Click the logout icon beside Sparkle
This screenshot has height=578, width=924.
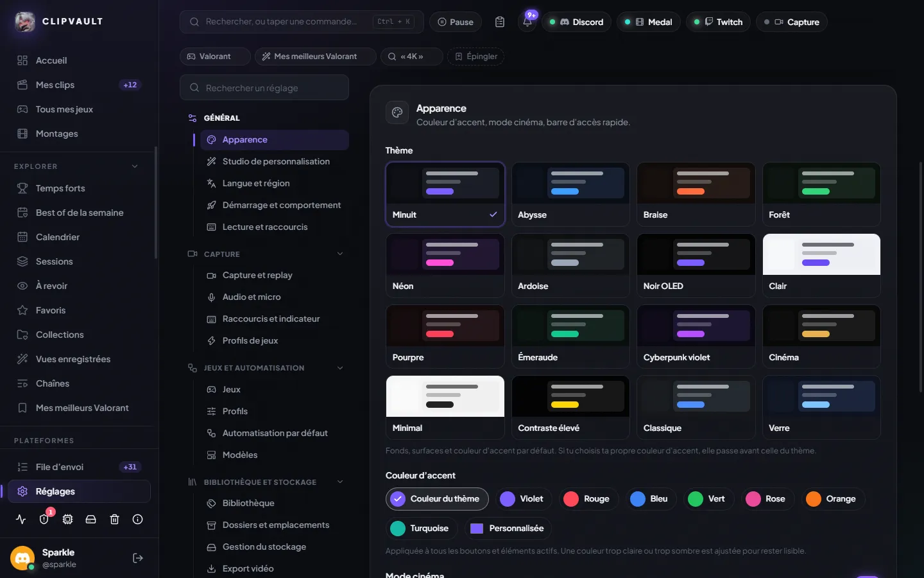pyautogui.click(x=138, y=558)
